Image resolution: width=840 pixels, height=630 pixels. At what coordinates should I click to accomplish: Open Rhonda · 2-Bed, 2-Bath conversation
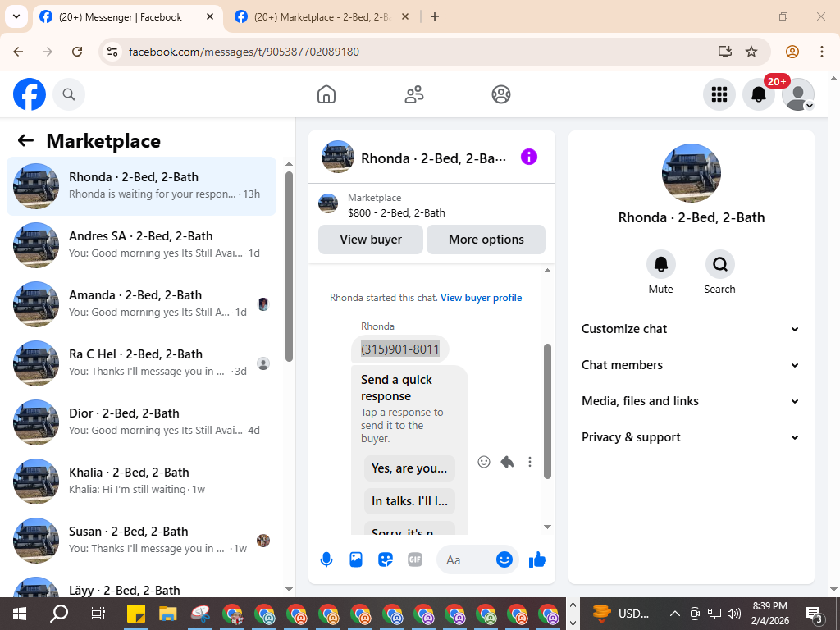tap(141, 186)
